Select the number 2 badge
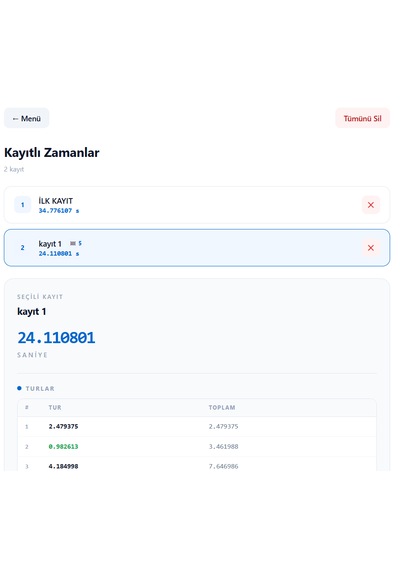This screenshot has height=570, width=400. [23, 248]
